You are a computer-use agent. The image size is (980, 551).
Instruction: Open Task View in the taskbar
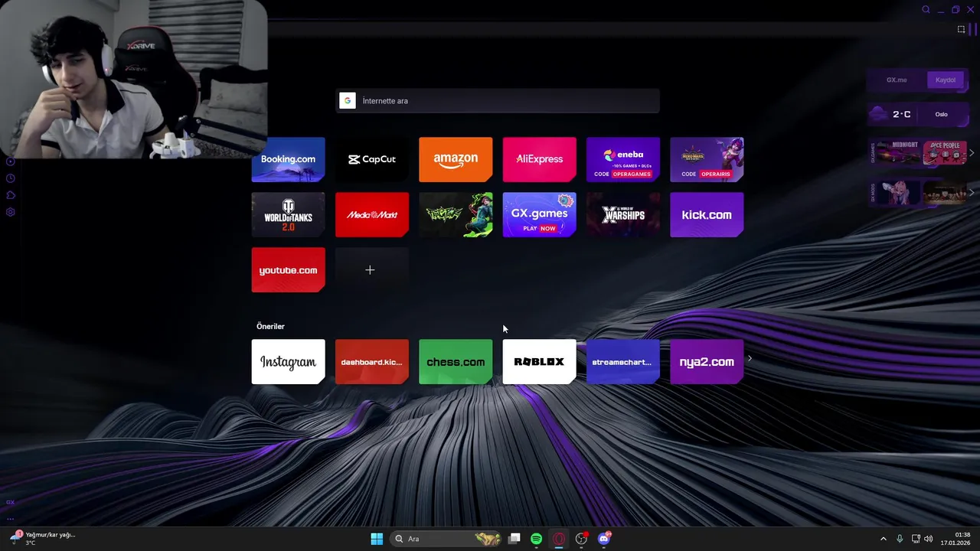click(514, 539)
